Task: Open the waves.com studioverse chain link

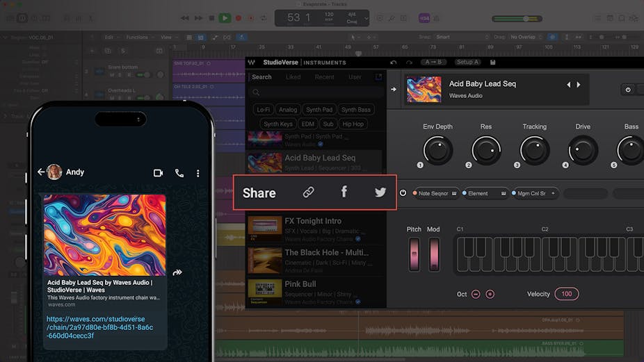Action: tap(99, 327)
